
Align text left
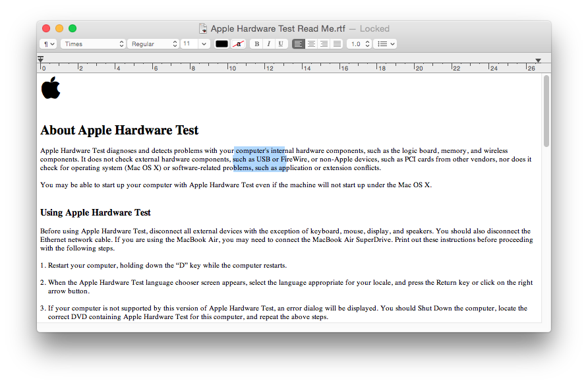coord(298,44)
